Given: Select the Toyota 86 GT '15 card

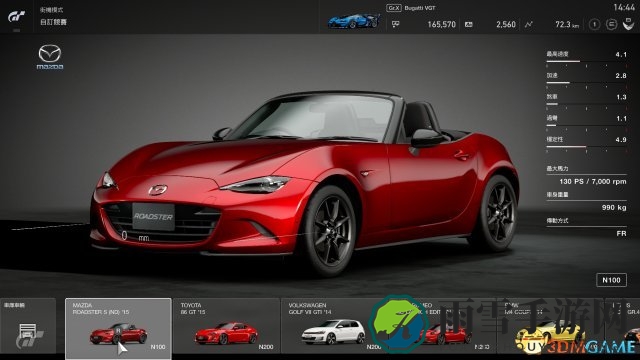Looking at the screenshot, I should click(227, 326).
